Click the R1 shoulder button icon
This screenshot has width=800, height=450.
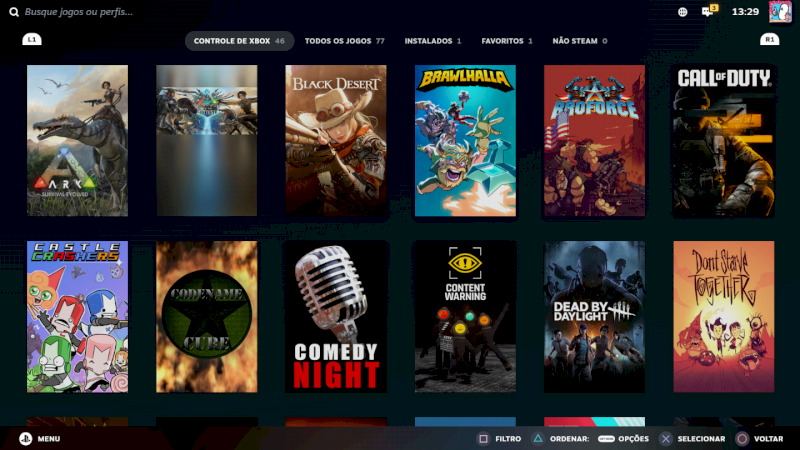click(x=769, y=39)
